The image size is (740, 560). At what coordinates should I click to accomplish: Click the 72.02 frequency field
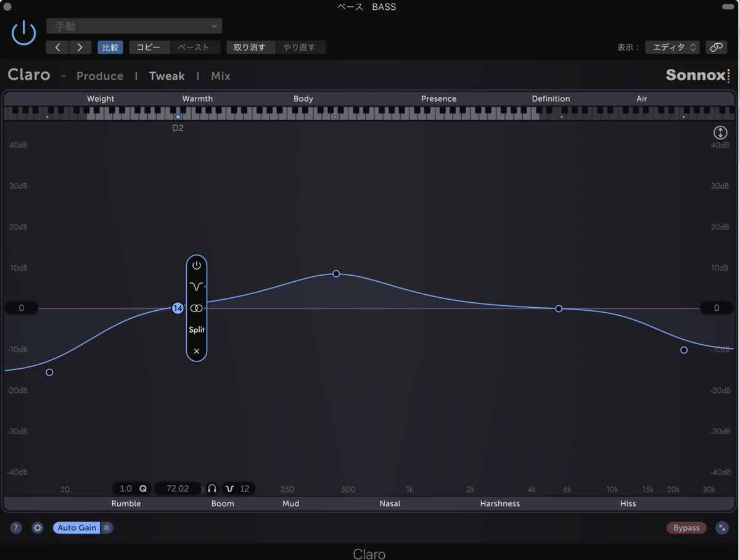tap(178, 488)
